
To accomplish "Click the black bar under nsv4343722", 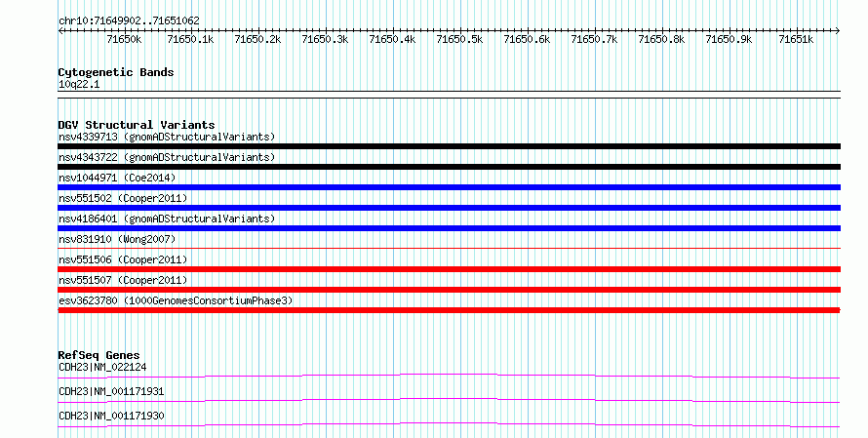I will pyautogui.click(x=449, y=167).
